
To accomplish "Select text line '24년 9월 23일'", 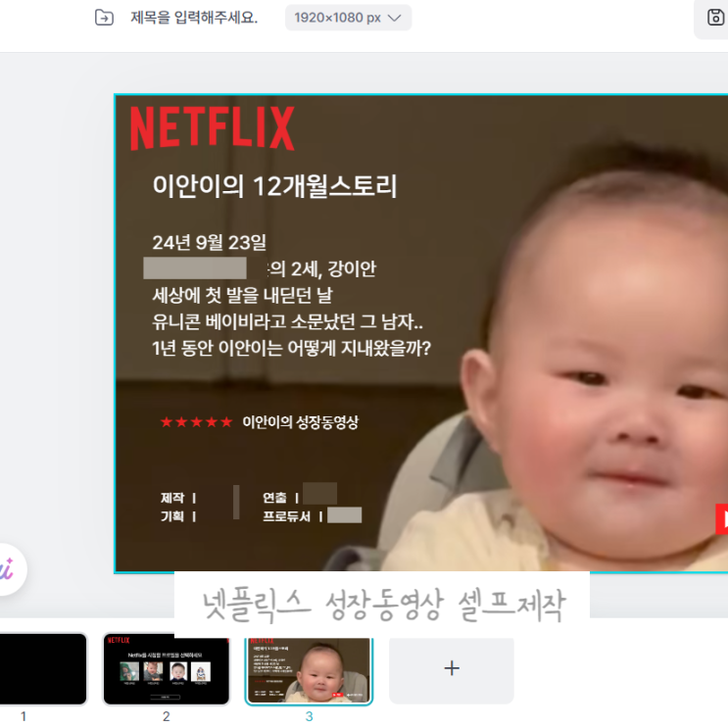I will click(x=210, y=242).
